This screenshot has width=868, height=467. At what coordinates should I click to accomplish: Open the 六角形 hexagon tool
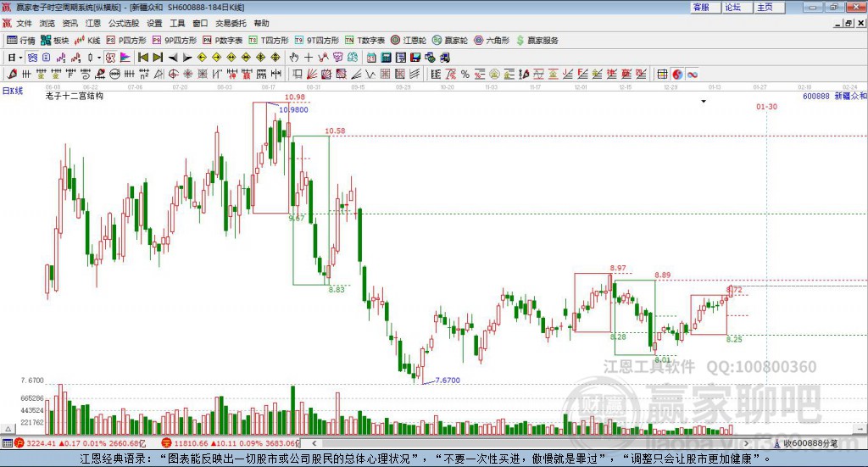tap(492, 41)
